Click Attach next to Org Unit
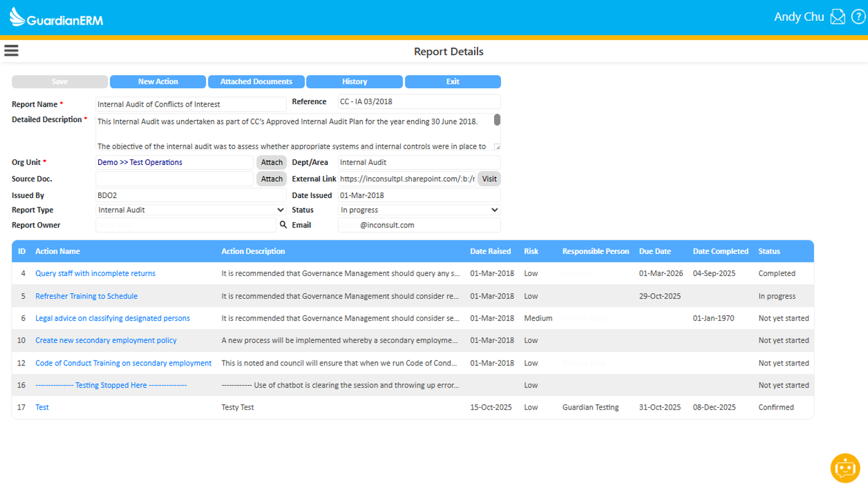Image resolution: width=868 pixels, height=490 pixels. pyautogui.click(x=271, y=163)
